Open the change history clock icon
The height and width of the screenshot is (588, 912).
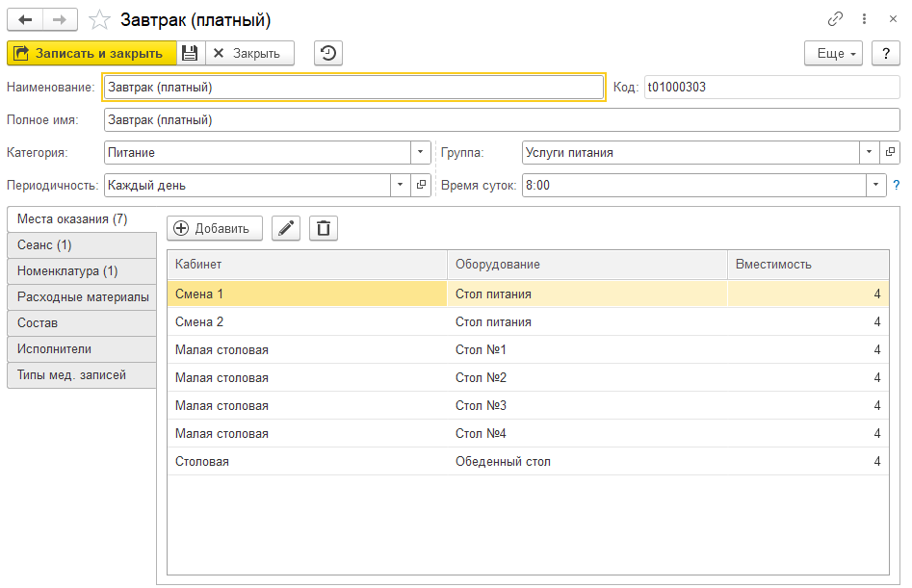[x=328, y=53]
